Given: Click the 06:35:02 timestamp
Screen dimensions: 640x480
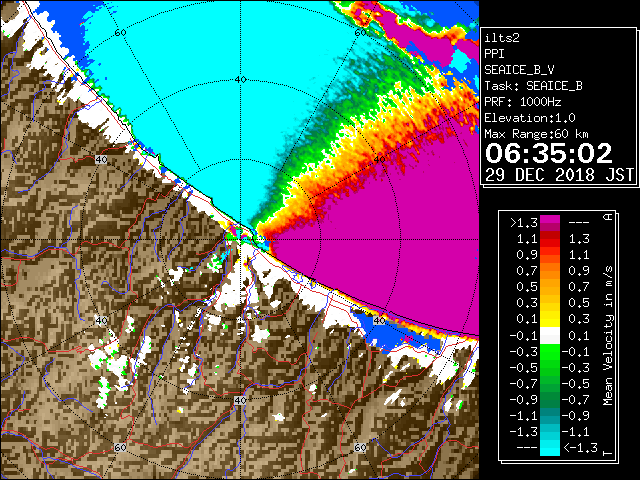Looking at the screenshot, I should click(549, 153).
